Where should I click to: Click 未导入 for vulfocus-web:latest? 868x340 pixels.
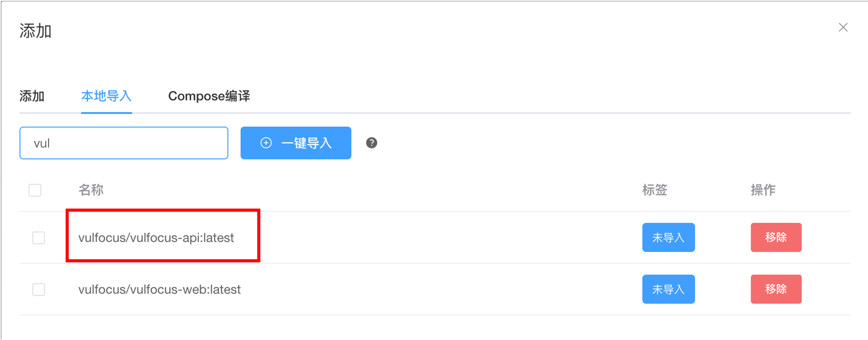click(x=668, y=289)
